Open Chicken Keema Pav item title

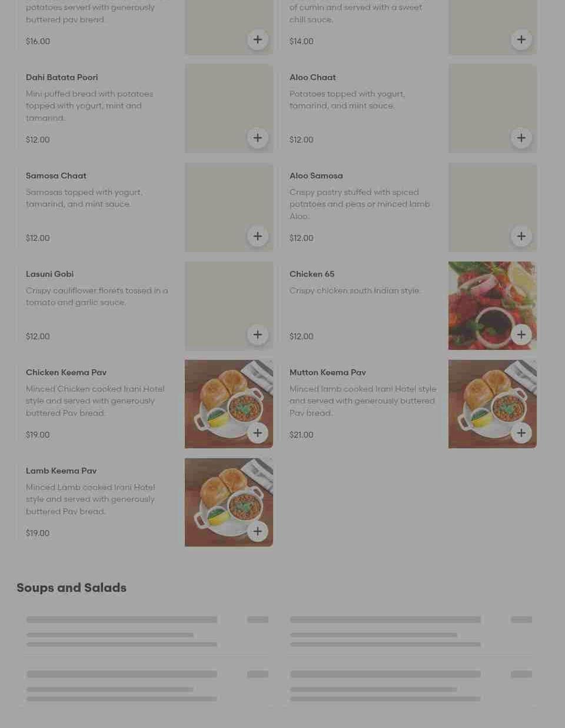click(x=66, y=372)
